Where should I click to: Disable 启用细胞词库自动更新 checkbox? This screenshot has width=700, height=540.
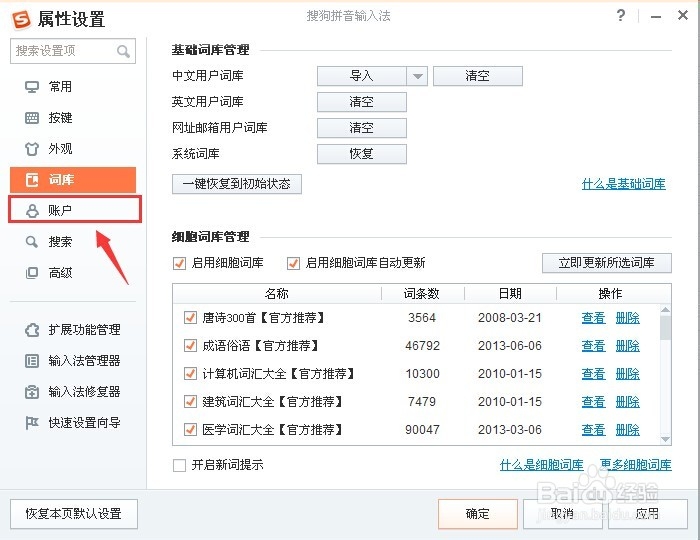(x=293, y=263)
